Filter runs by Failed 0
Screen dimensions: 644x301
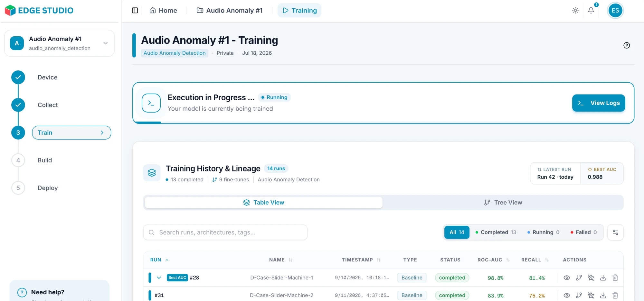point(583,232)
